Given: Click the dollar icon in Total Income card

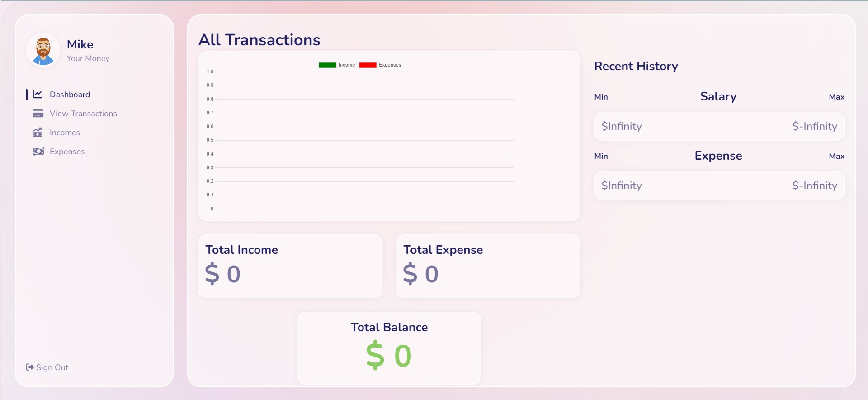Looking at the screenshot, I should 212,273.
